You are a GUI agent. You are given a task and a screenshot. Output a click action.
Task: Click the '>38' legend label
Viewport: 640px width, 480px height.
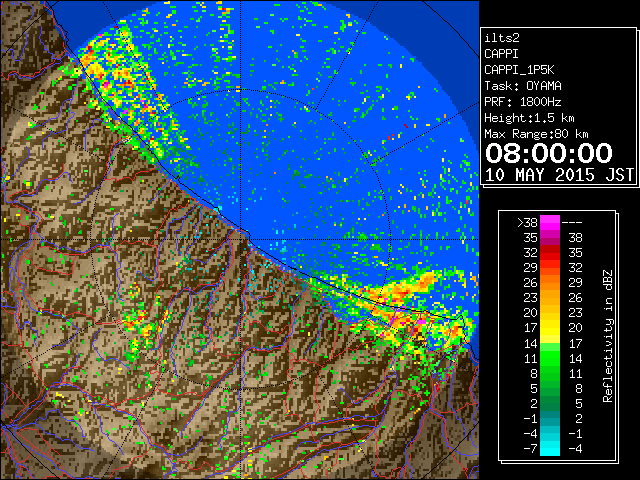coord(527,222)
